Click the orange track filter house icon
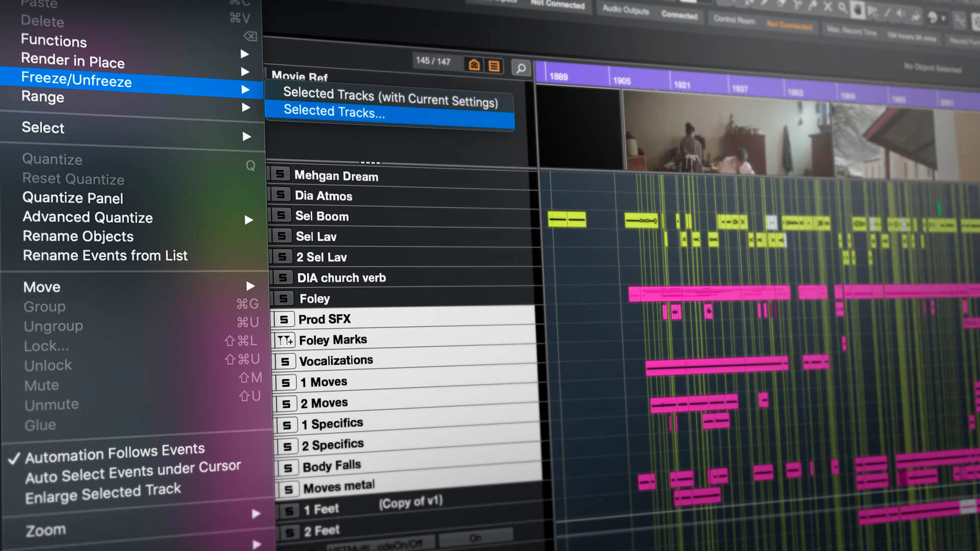980x551 pixels. tap(474, 65)
